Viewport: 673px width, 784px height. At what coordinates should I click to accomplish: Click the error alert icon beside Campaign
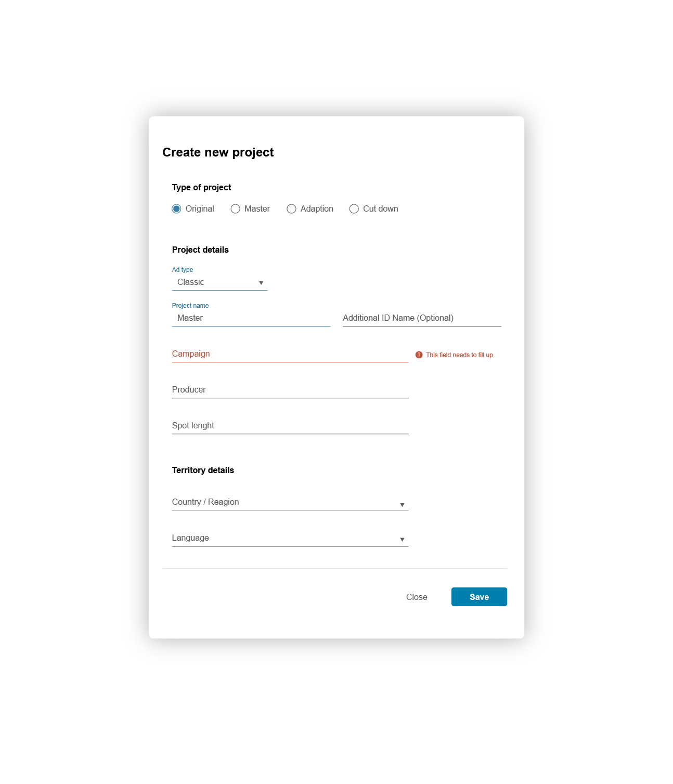419,354
